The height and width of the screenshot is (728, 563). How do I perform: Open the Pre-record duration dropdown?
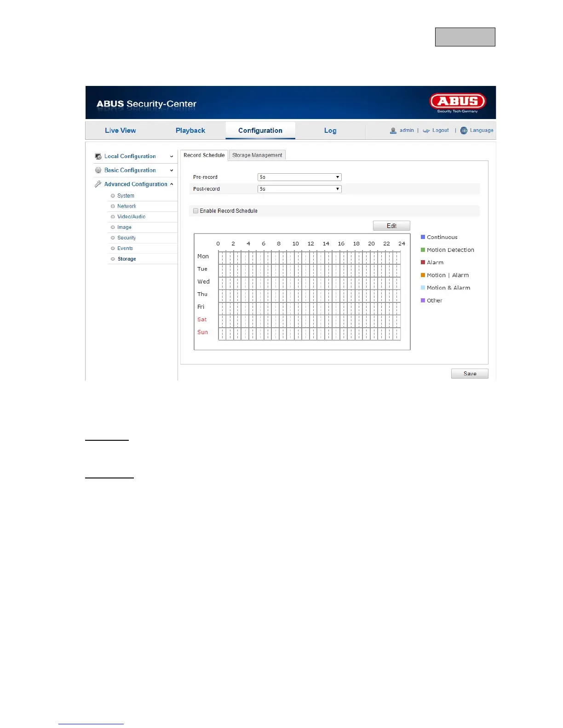[299, 177]
